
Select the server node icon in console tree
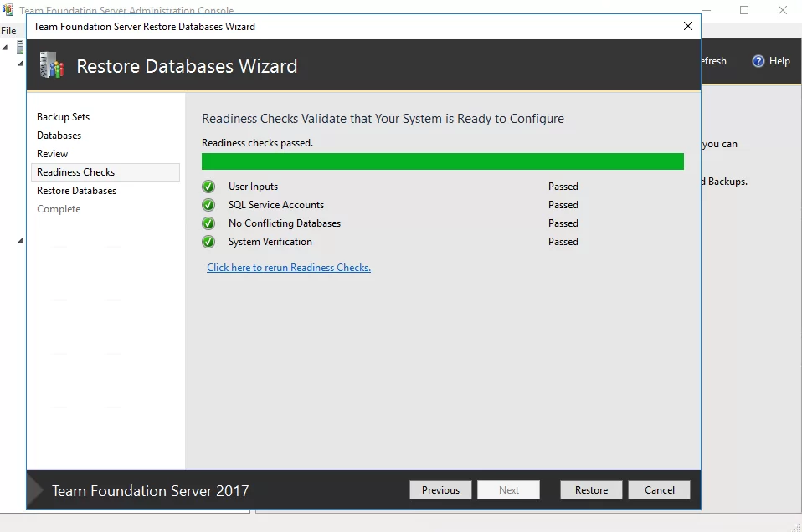pyautogui.click(x=19, y=47)
